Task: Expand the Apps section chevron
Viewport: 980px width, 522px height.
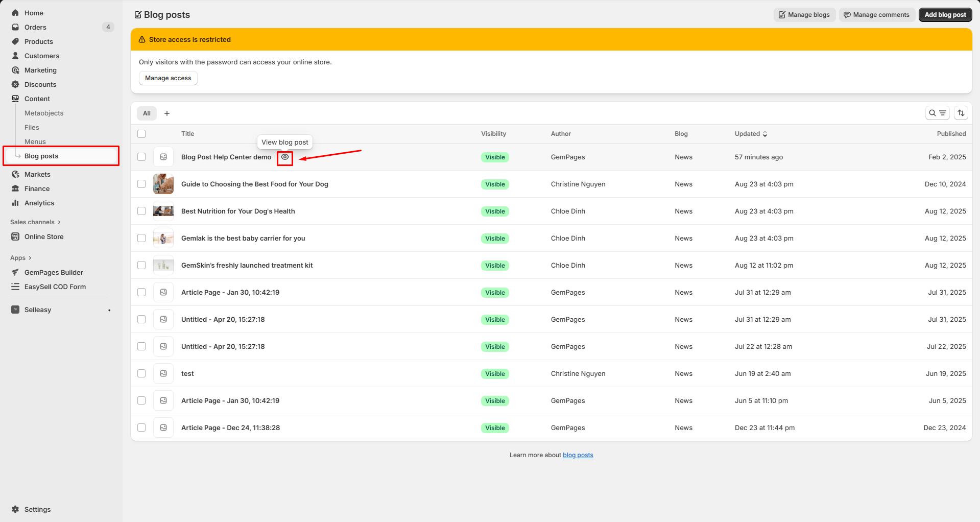Action: [x=30, y=258]
